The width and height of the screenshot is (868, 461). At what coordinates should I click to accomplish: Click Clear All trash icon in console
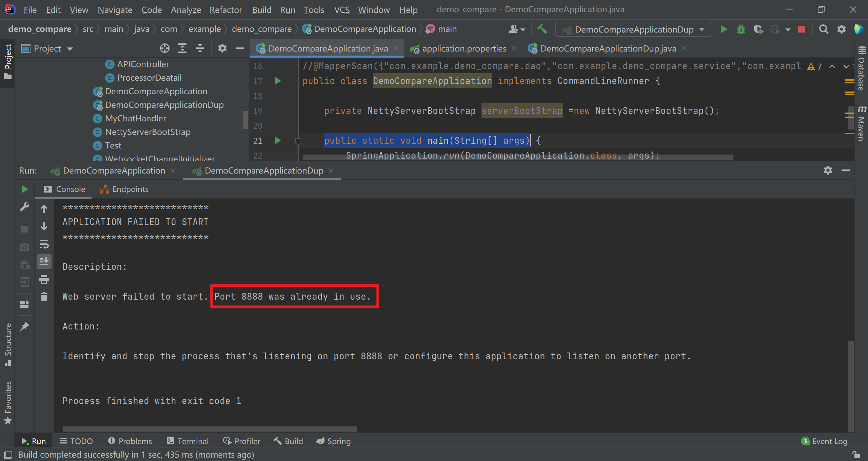pos(44,297)
